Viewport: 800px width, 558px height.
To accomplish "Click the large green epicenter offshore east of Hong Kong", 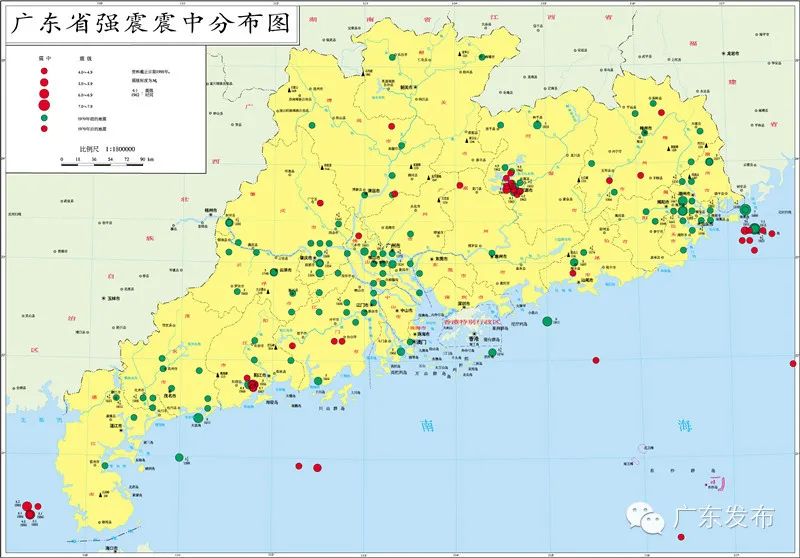I will coord(547,321).
